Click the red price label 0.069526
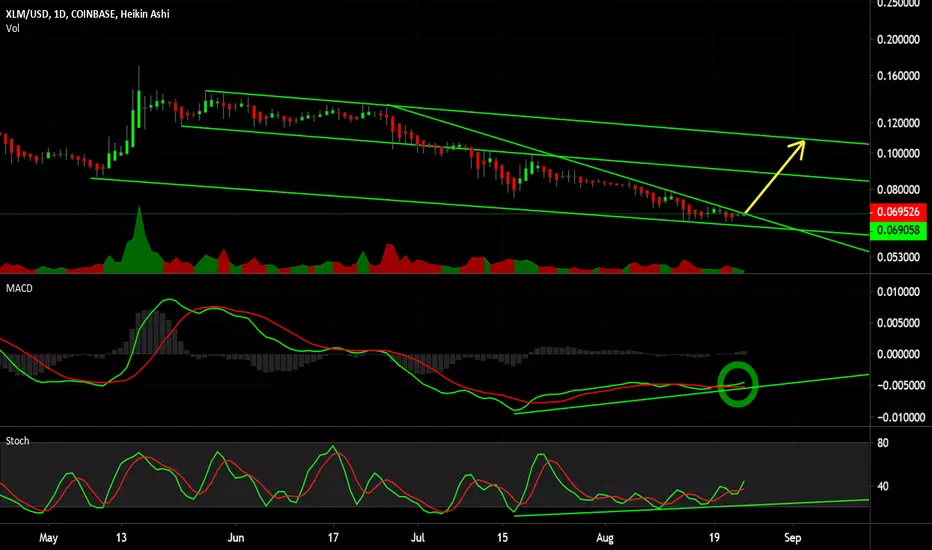This screenshot has height=550, width=932. click(x=898, y=212)
